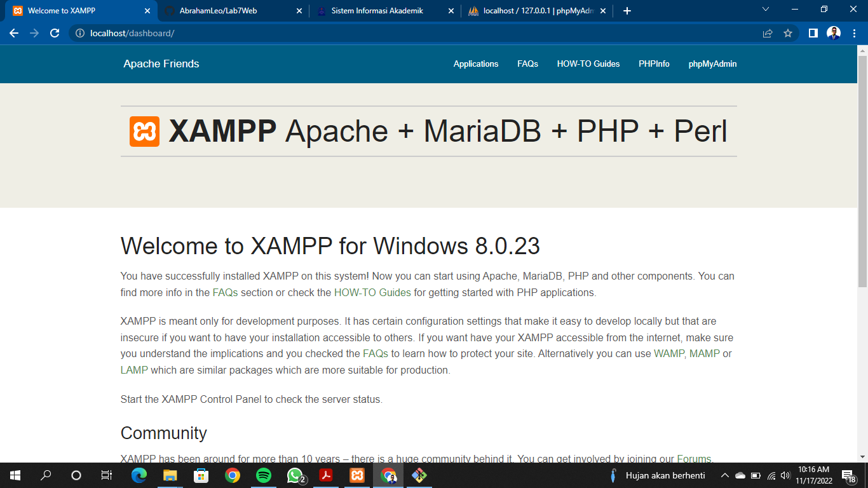Open the notification center icon
The image size is (868, 488).
pos(849,475)
